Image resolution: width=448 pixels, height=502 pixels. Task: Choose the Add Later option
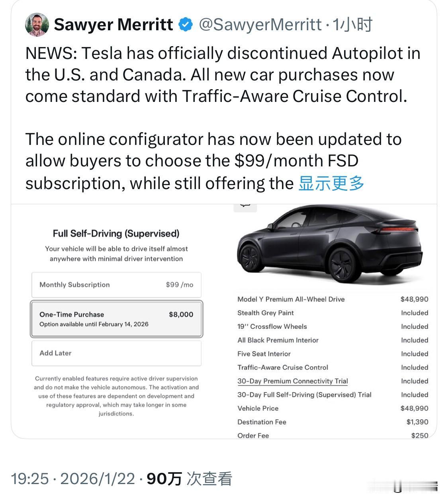116,353
